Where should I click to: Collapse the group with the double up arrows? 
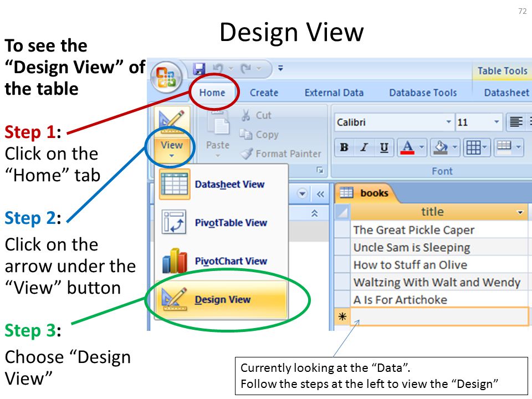[315, 213]
